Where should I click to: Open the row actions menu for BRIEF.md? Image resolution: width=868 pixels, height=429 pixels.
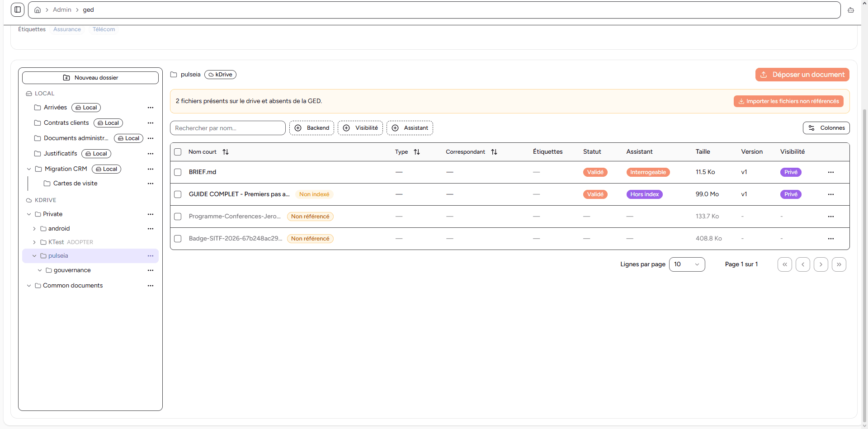831,172
